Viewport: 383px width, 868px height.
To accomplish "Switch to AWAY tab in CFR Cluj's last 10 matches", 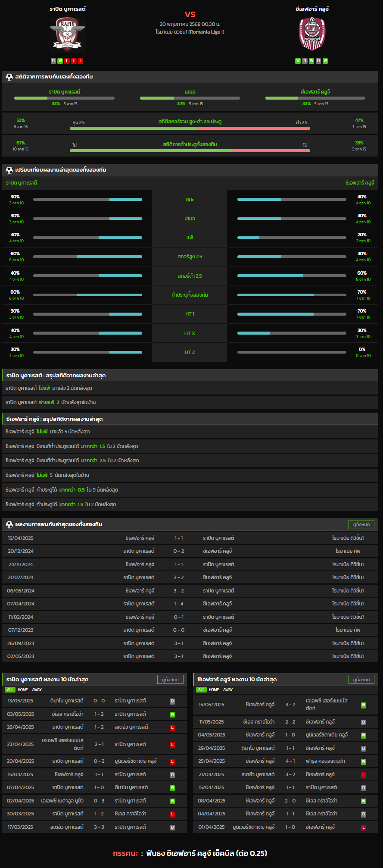I will (x=228, y=690).
